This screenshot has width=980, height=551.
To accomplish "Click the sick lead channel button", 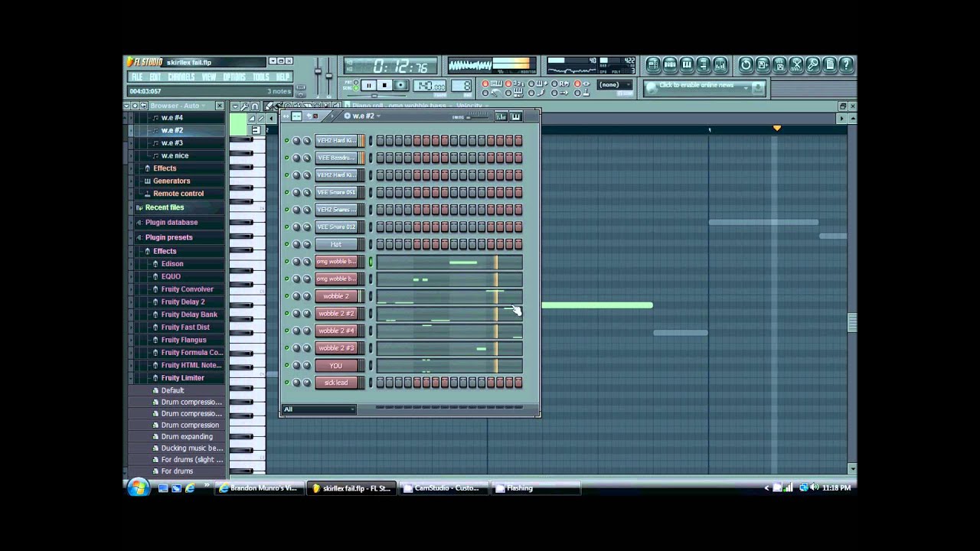I will coord(336,383).
